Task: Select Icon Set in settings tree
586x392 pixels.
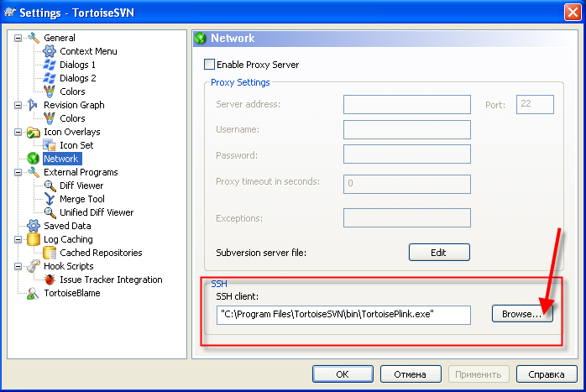Action: (x=76, y=145)
